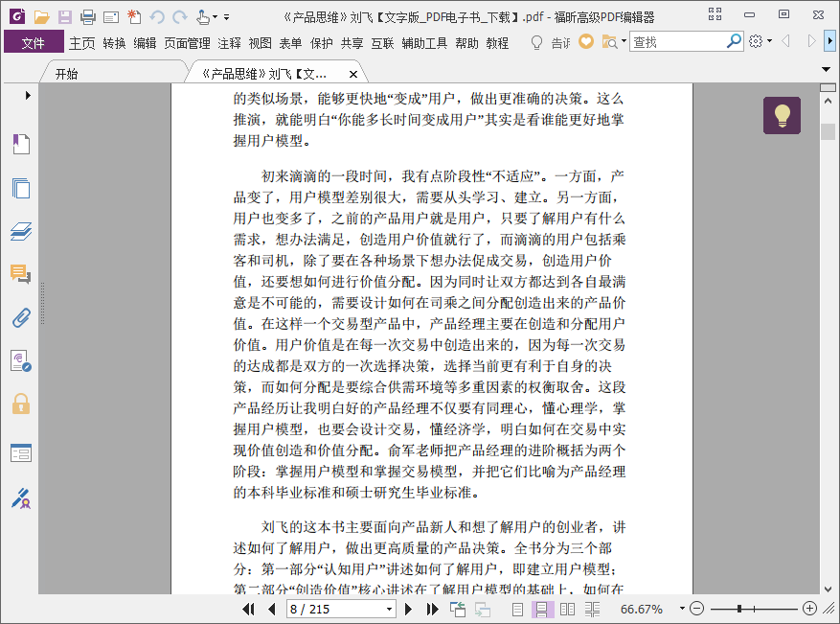Jump to the last page

pyautogui.click(x=432, y=609)
